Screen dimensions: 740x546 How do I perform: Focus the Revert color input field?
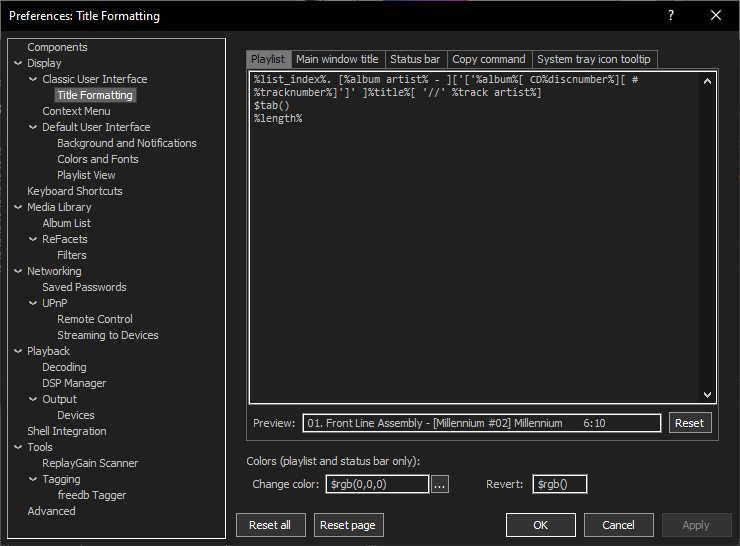coord(559,484)
